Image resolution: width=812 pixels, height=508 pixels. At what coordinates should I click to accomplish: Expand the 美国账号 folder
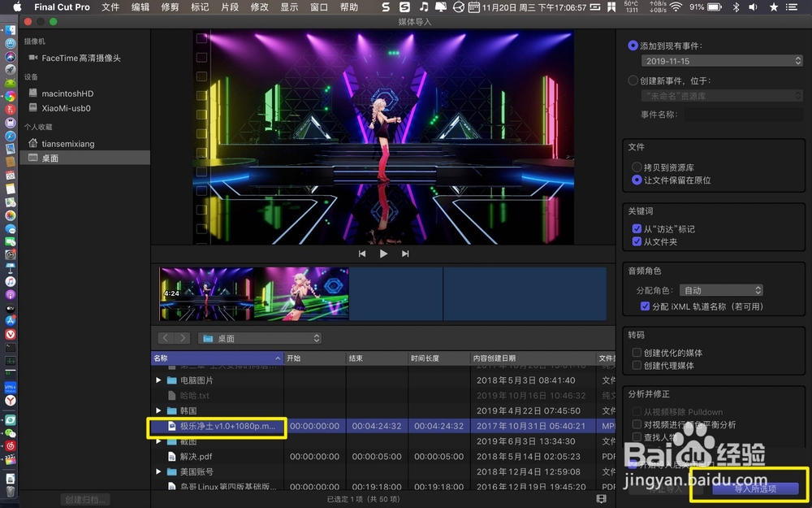coord(158,471)
